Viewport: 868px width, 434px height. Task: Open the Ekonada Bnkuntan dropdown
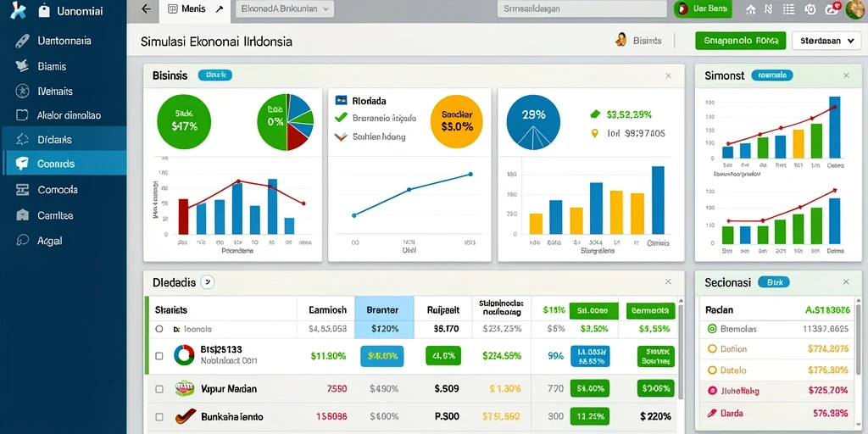[x=285, y=9]
